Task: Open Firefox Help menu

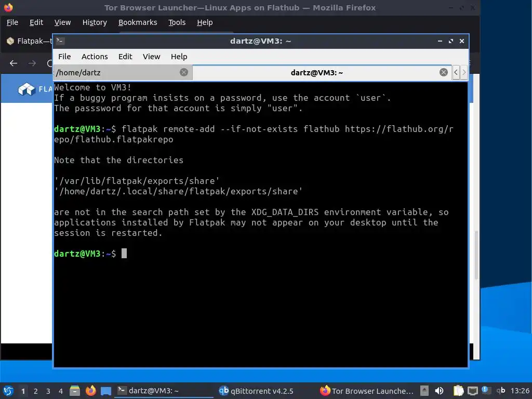Action: [205, 22]
